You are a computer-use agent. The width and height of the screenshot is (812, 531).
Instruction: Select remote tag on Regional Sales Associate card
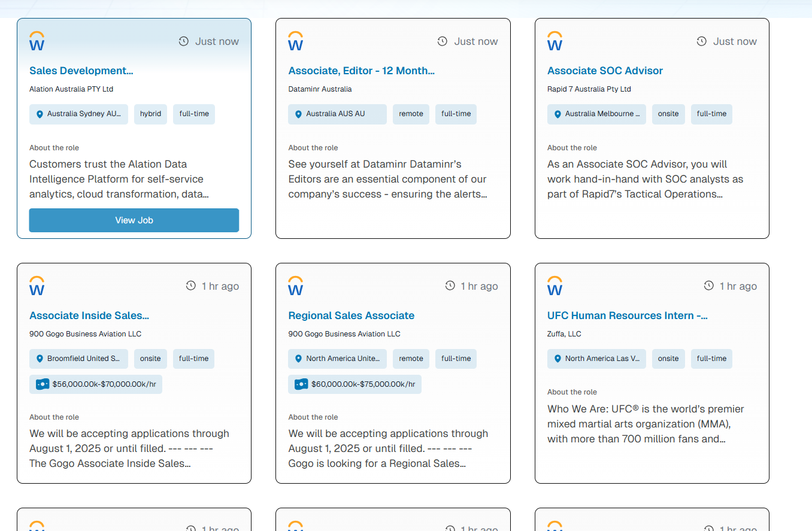click(x=411, y=359)
